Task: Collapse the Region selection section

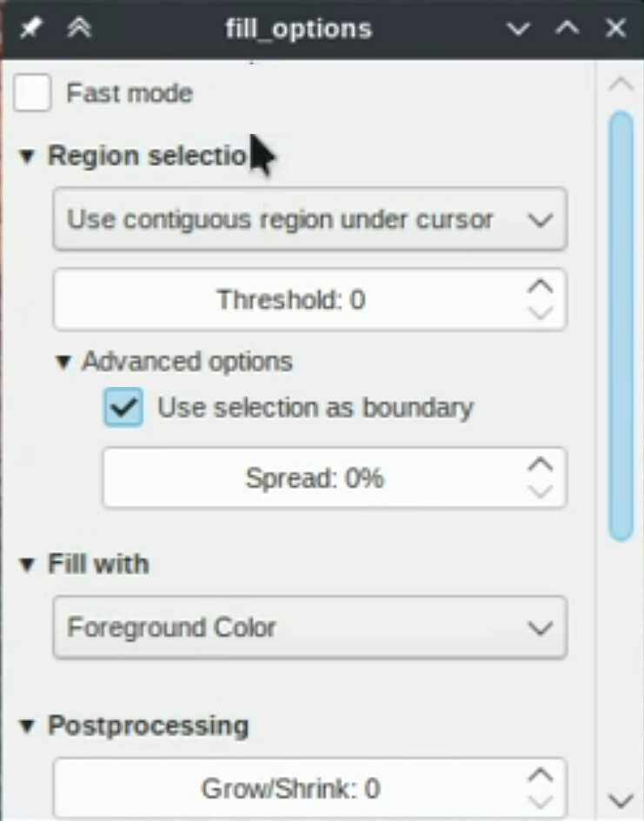Action: tap(28, 157)
